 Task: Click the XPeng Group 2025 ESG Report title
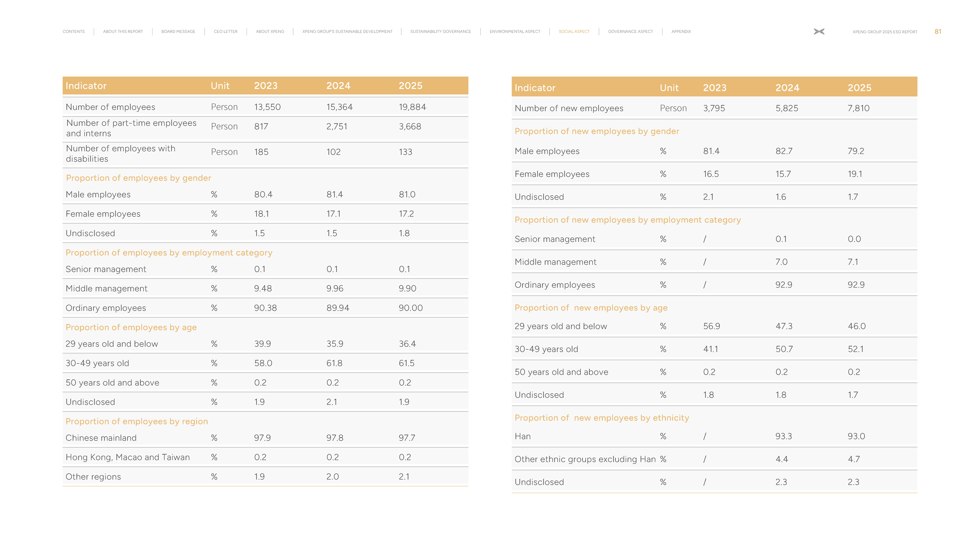pyautogui.click(x=884, y=32)
